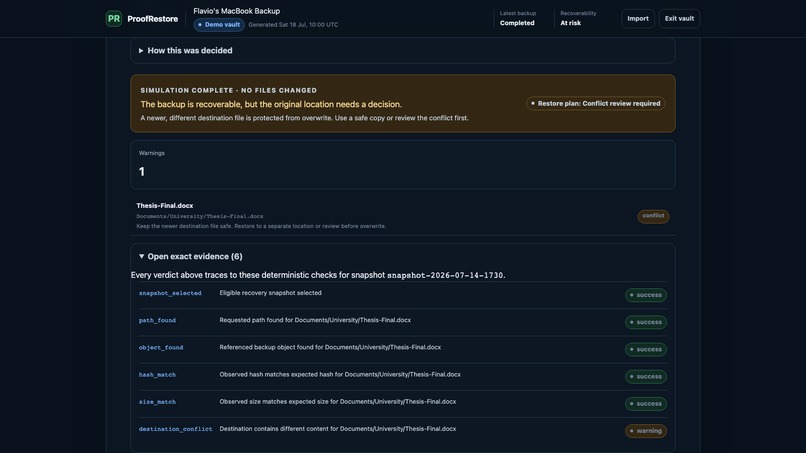806x453 pixels.
Task: Click 'Flavio's MacBook Backup' title
Action: pyautogui.click(x=236, y=11)
